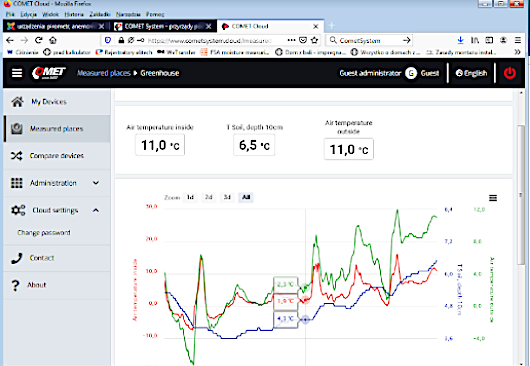Select the Compare devices shuffle icon
This screenshot has height=366, width=530.
(17, 156)
